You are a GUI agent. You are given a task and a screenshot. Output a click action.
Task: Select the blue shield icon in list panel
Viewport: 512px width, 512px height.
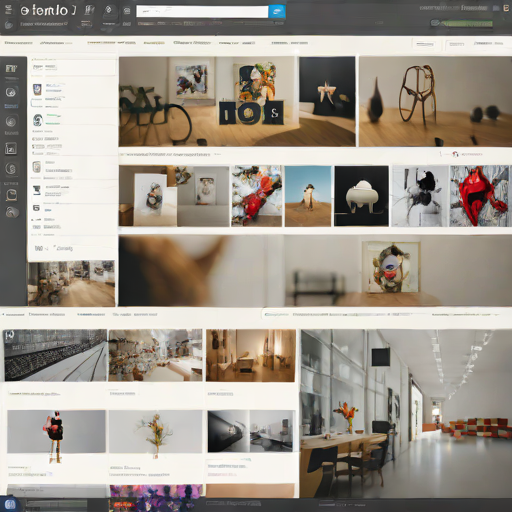click(x=37, y=89)
